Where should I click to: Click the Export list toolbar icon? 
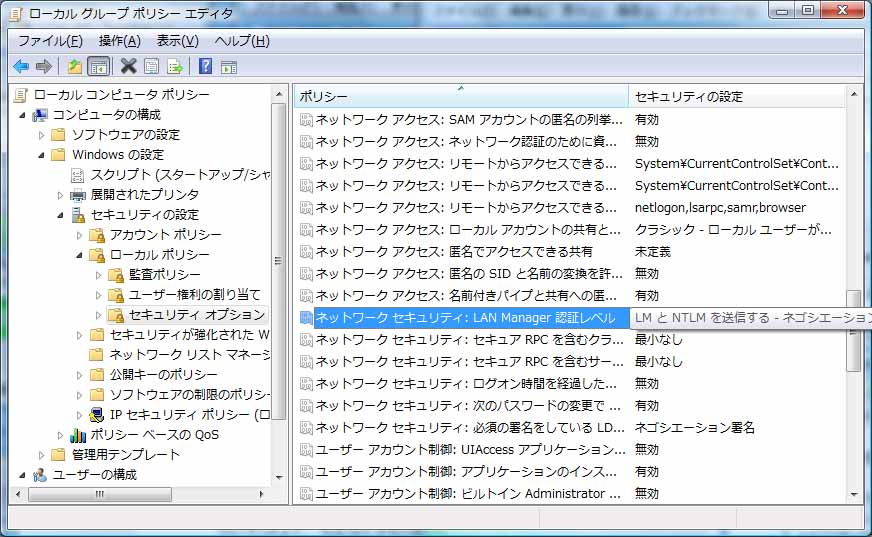point(175,67)
